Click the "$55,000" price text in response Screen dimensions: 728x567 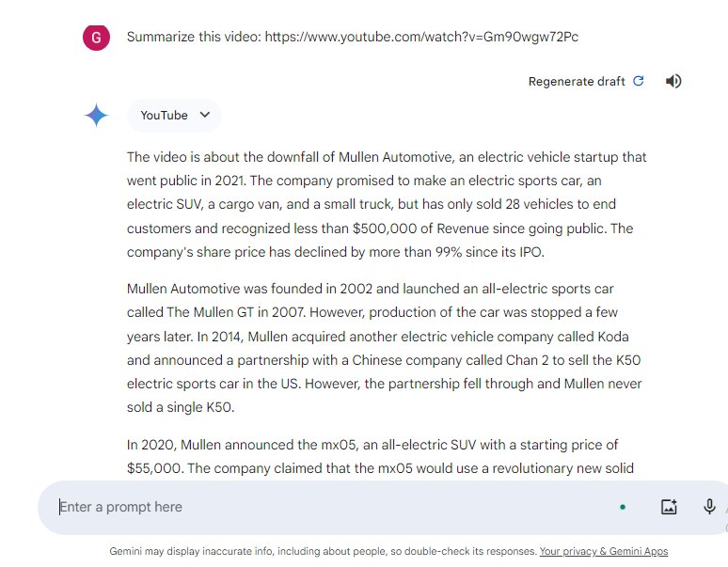(x=156, y=467)
